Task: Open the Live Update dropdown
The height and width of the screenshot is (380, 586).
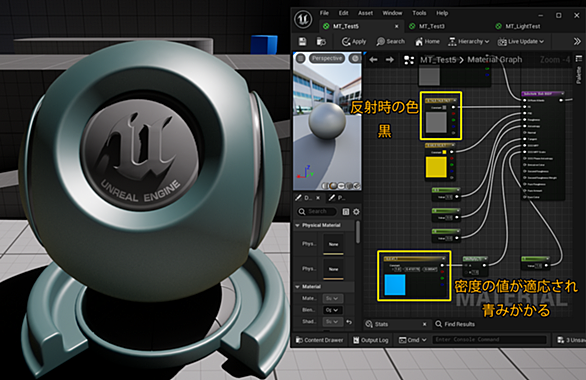Action: coord(520,41)
